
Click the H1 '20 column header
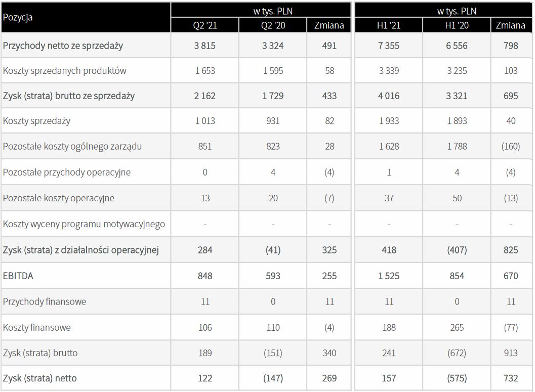(x=457, y=26)
